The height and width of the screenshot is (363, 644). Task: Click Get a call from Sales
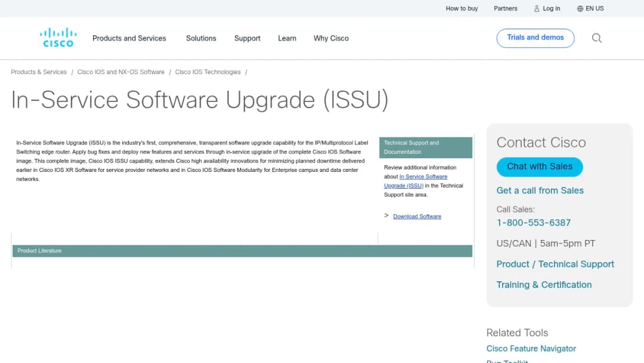point(540,190)
